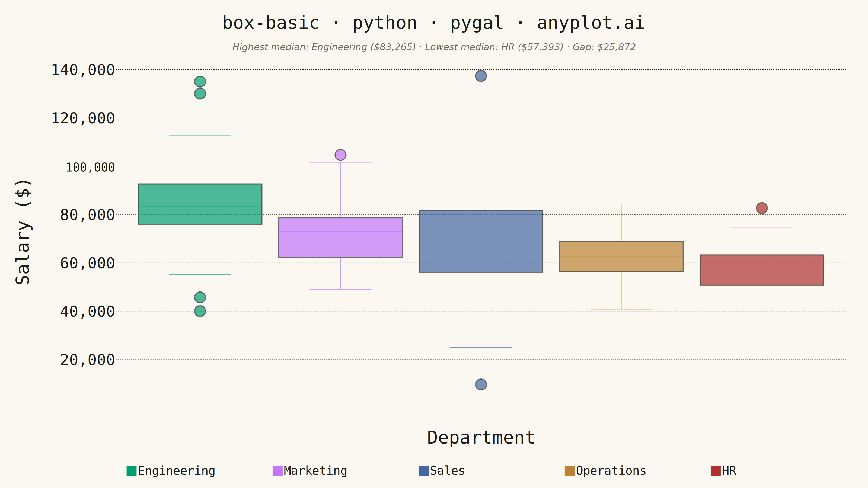Click the Marketing legend color swatch
The image size is (868, 488).
coord(277,471)
